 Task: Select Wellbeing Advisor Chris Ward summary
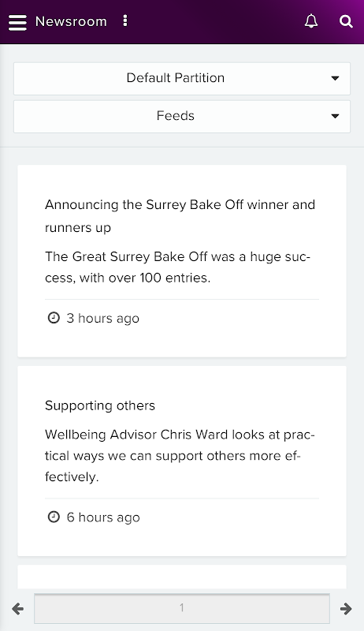[x=180, y=456]
